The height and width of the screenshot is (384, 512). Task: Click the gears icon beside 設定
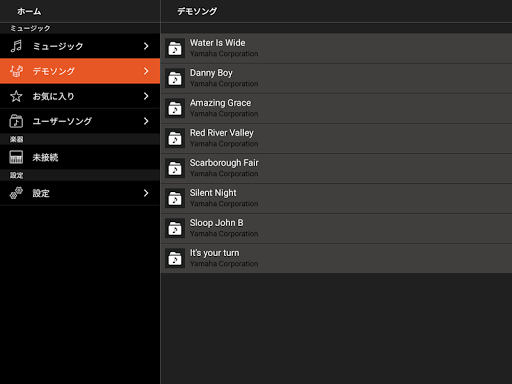[16, 193]
